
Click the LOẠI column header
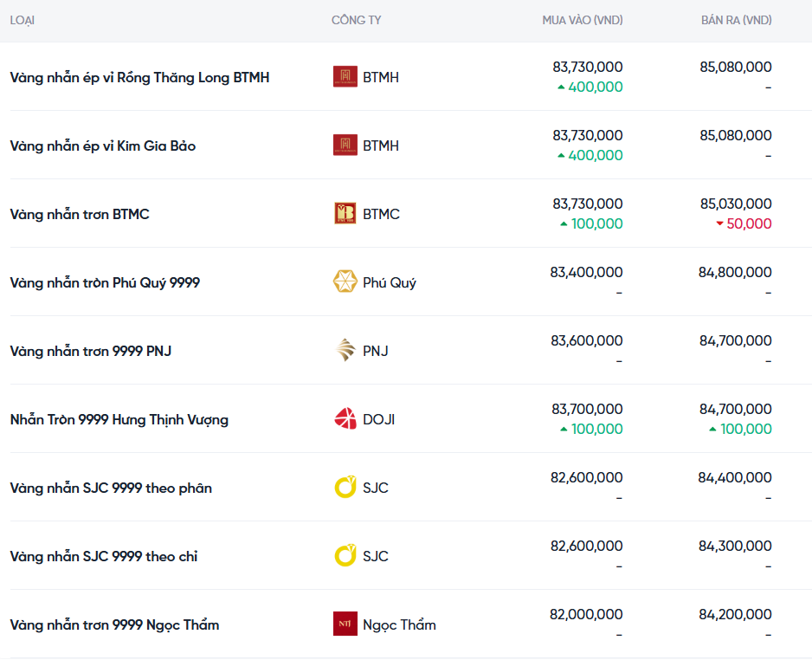pyautogui.click(x=23, y=20)
